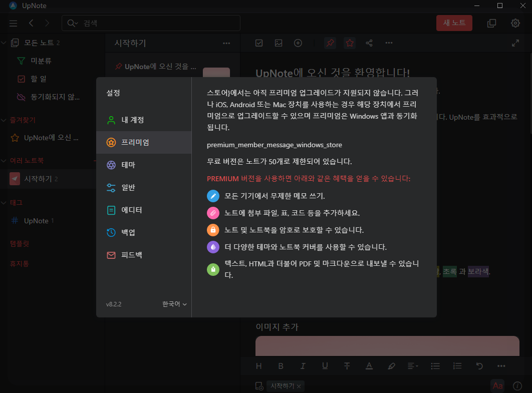The image size is (532, 393).
Task: Click the 새 노트 button
Action: 454,23
